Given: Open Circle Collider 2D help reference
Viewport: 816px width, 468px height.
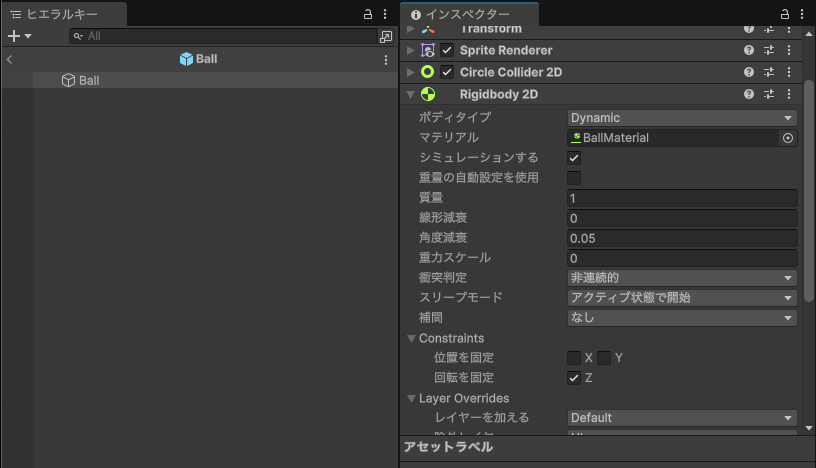Looking at the screenshot, I should pos(748,72).
